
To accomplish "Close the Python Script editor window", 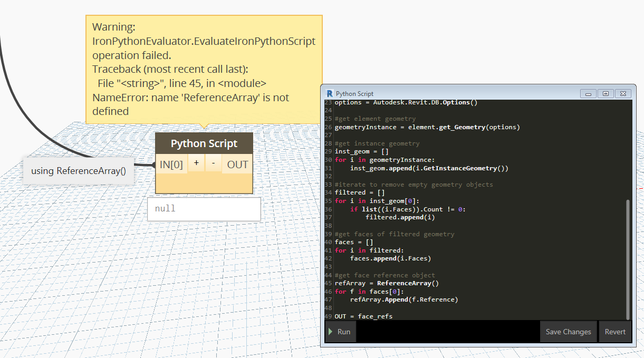I will tap(623, 93).
